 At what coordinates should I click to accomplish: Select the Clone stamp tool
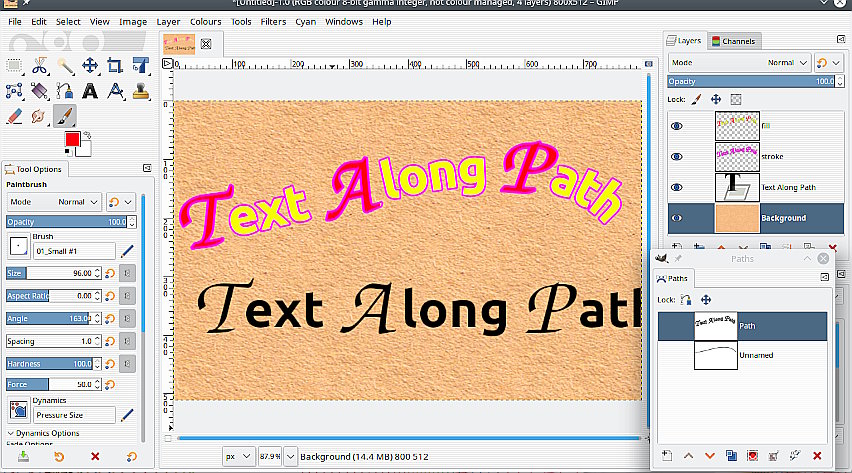coord(141,91)
